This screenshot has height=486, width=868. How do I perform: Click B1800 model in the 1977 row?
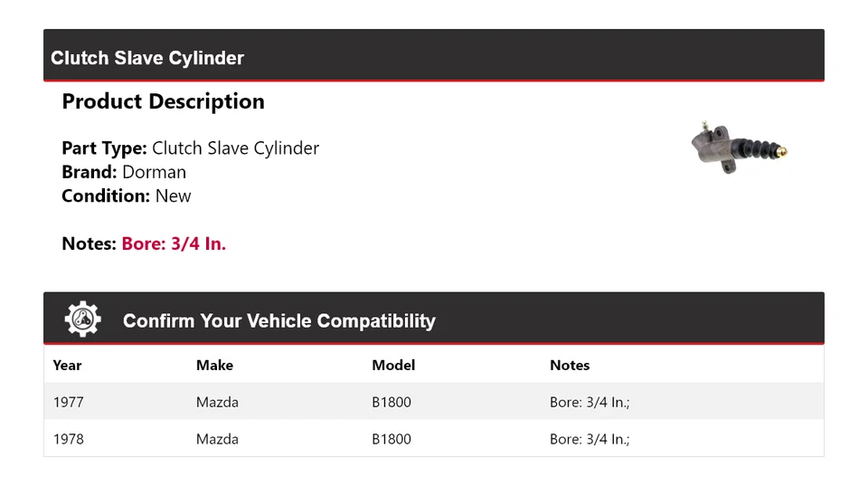[391, 402]
